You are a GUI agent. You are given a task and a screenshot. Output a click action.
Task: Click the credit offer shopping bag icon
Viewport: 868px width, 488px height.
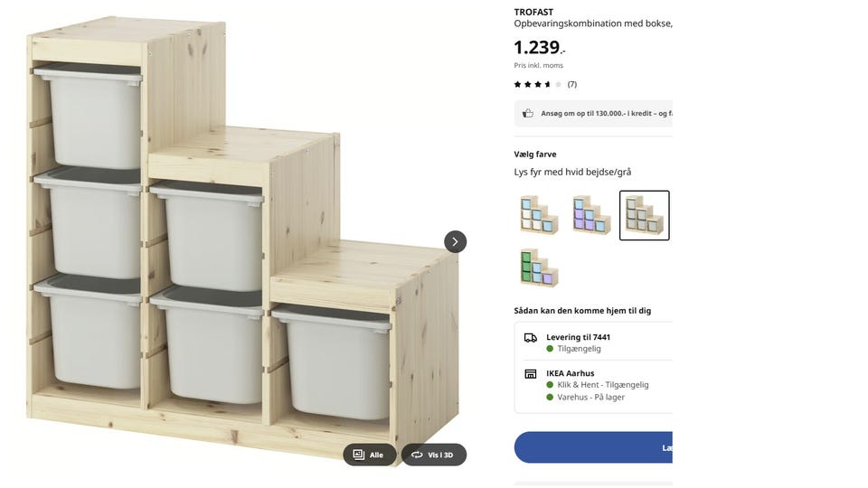coord(528,114)
